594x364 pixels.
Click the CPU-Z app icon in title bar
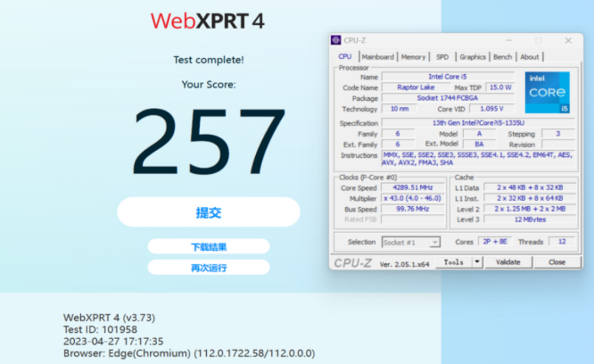coord(335,40)
